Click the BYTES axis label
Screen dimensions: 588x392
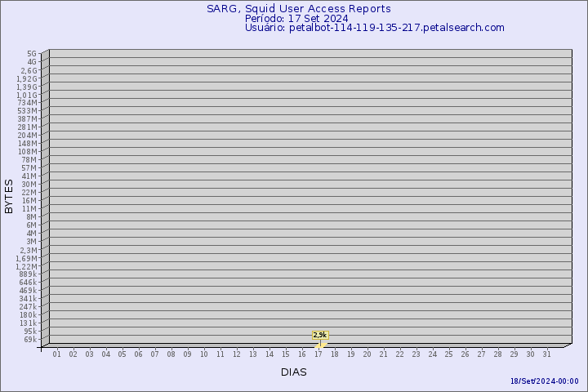(9, 196)
